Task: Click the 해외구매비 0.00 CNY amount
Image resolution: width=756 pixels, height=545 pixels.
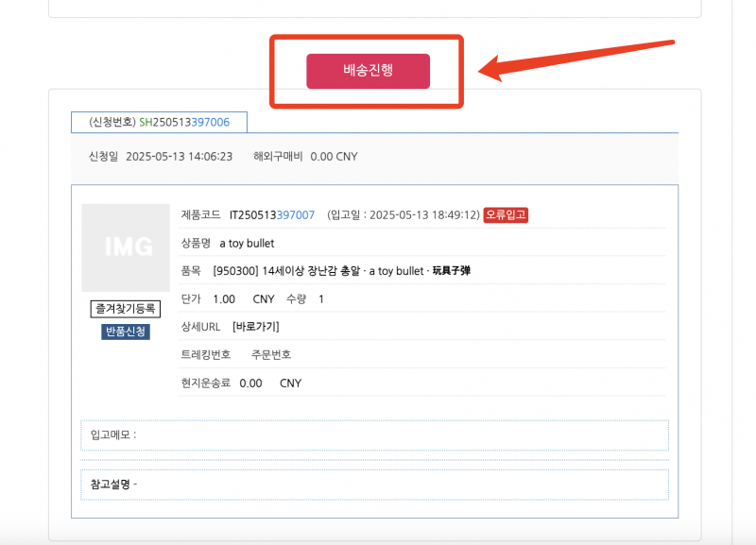Action: click(x=334, y=157)
